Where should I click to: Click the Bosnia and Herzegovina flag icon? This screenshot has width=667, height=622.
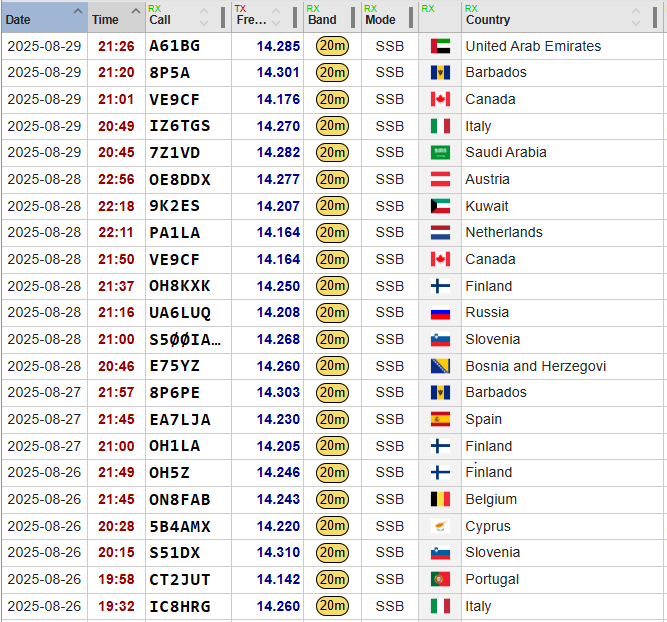(x=440, y=366)
